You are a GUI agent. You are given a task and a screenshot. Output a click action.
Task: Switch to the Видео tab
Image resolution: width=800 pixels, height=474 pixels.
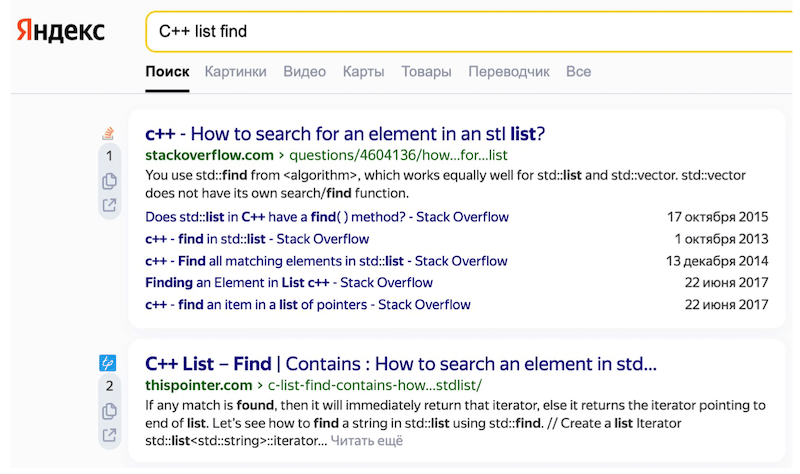(x=304, y=72)
